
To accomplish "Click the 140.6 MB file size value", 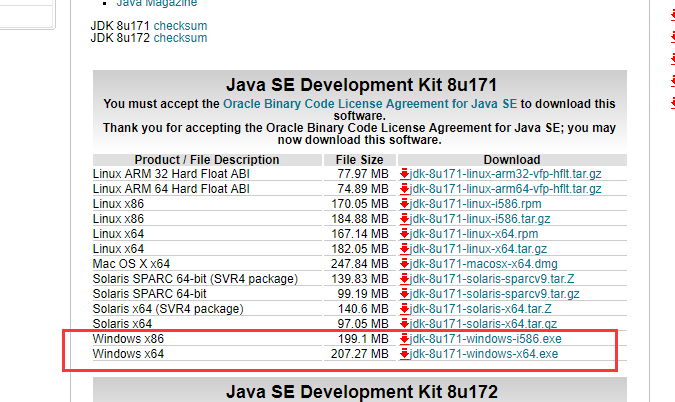I will [x=363, y=309].
